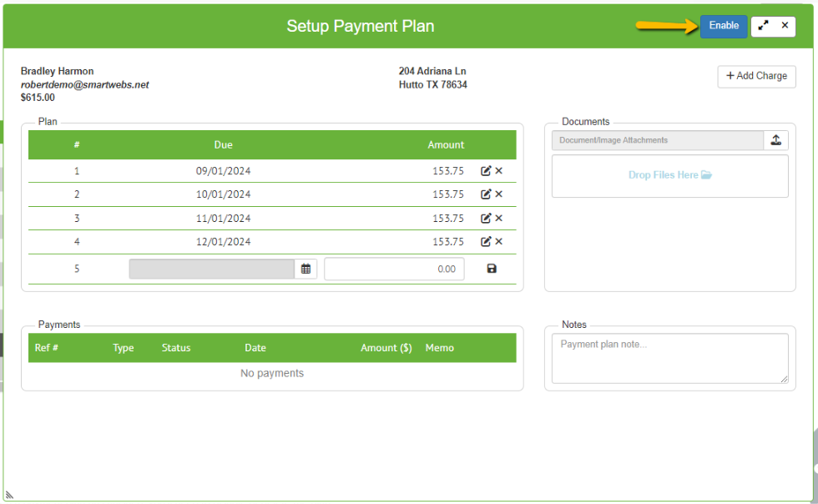Close the Setup Payment Plan dialog
The height and width of the screenshot is (504, 818).
tap(785, 26)
